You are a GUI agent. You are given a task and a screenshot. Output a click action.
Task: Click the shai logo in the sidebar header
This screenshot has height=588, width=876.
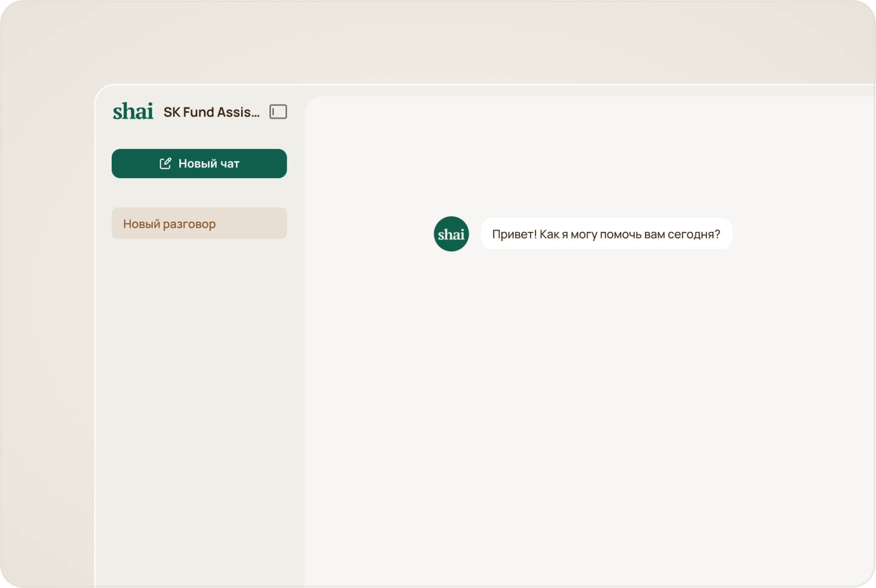coord(133,111)
